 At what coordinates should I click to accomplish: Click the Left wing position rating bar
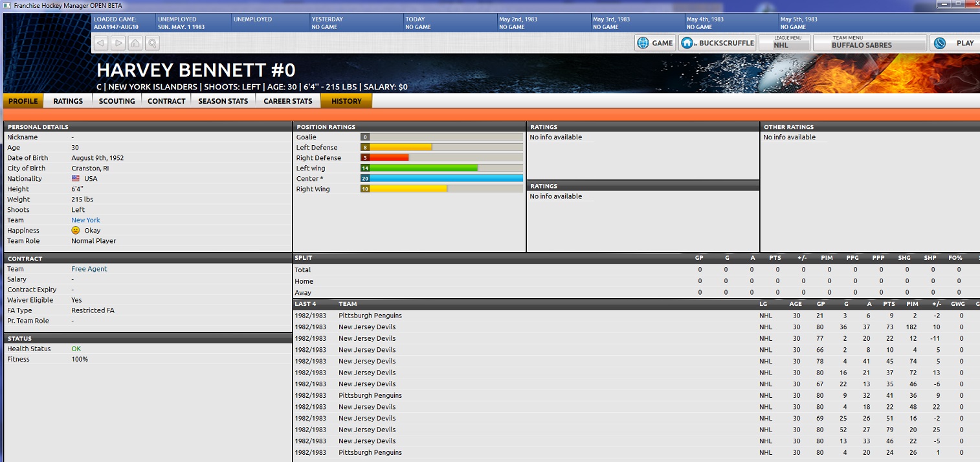point(441,168)
